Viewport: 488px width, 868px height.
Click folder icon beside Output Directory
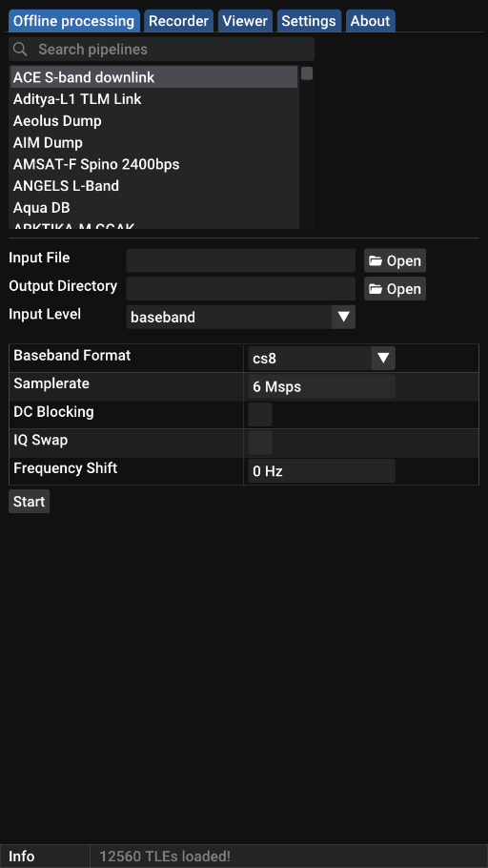(x=376, y=289)
